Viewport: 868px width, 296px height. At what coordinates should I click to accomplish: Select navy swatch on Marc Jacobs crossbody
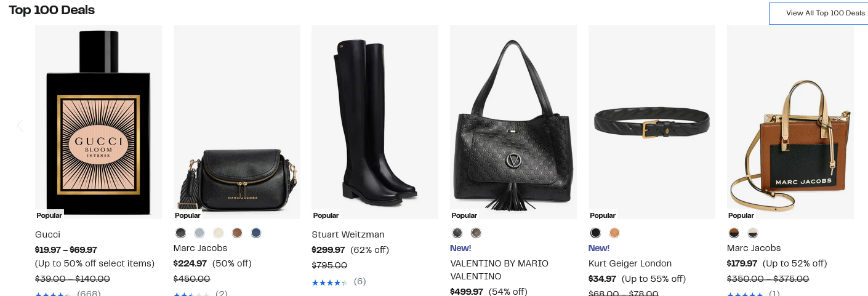(x=256, y=233)
